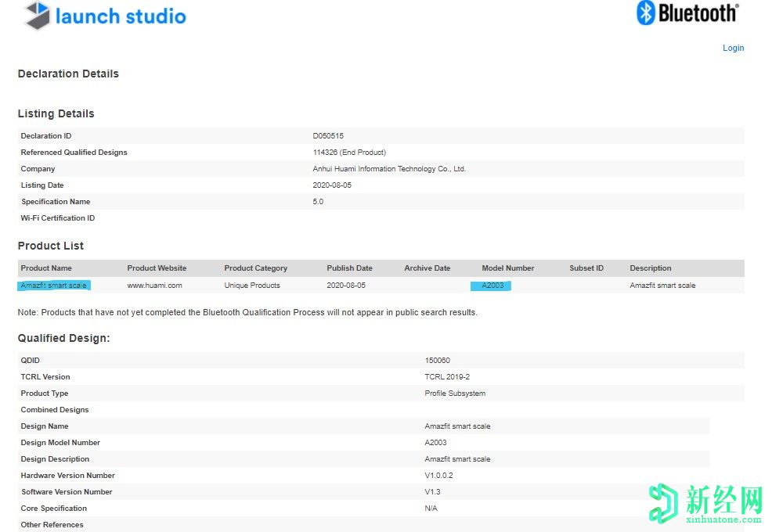Open the Login link
The width and height of the screenshot is (783, 532).
[733, 48]
